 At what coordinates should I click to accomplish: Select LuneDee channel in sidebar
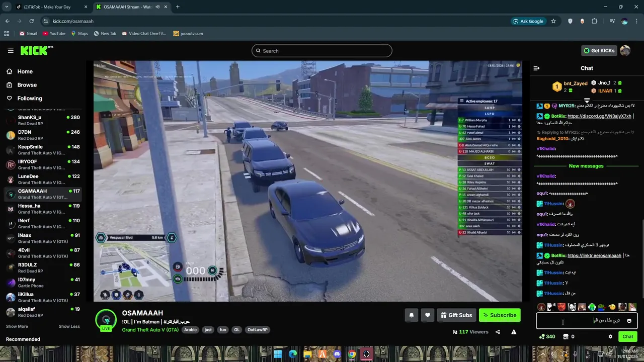43,179
